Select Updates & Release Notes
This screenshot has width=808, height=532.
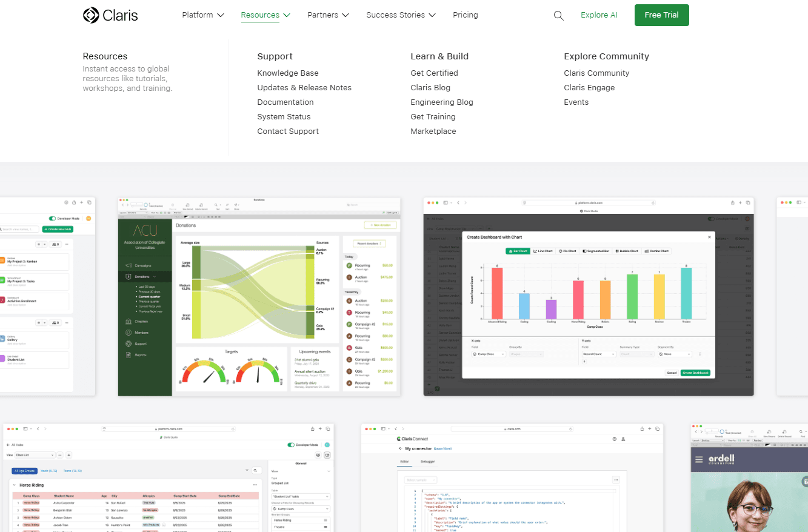pyautogui.click(x=304, y=88)
